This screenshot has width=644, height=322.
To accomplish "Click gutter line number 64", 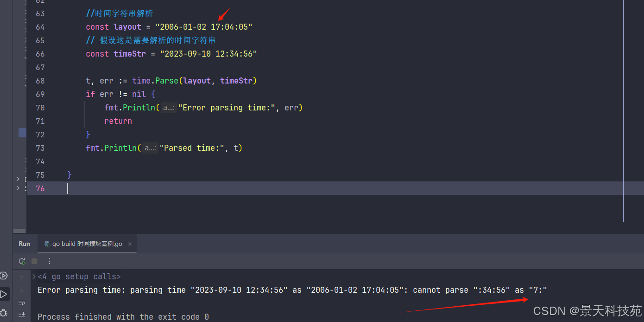I will [40, 27].
